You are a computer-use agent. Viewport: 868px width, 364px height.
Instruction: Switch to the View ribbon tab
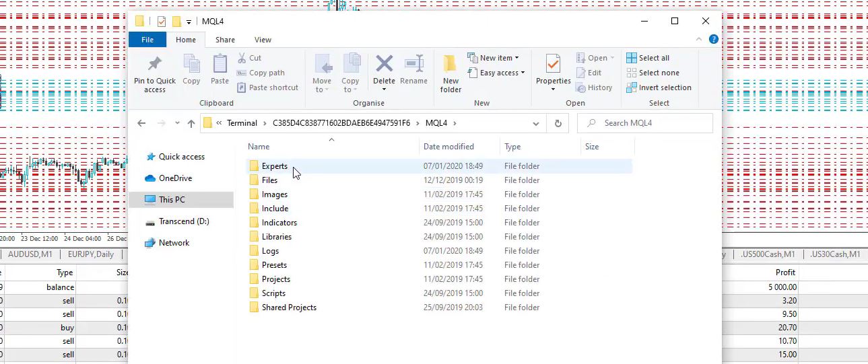click(263, 40)
